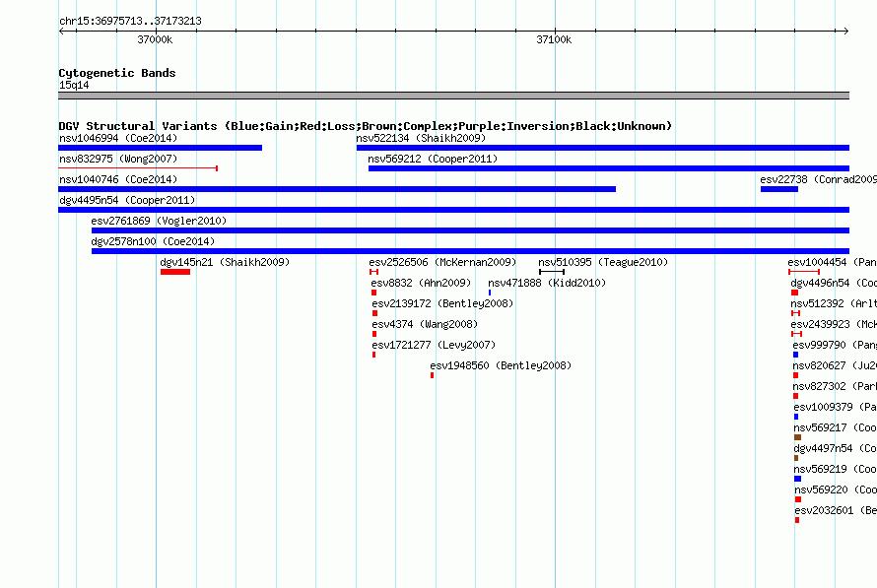The image size is (877, 588).
Task: Open dgv2578n100 (Coe2014) variant label
Action: pos(153,241)
